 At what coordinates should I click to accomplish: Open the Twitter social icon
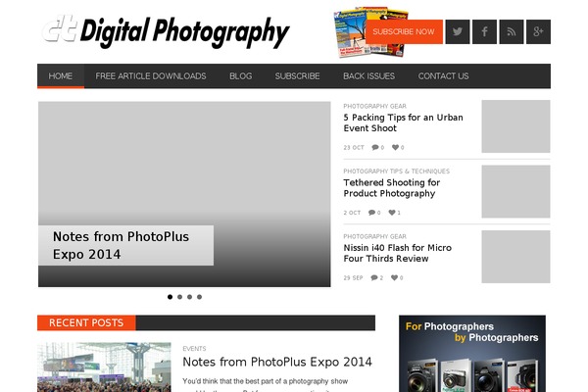tap(457, 32)
